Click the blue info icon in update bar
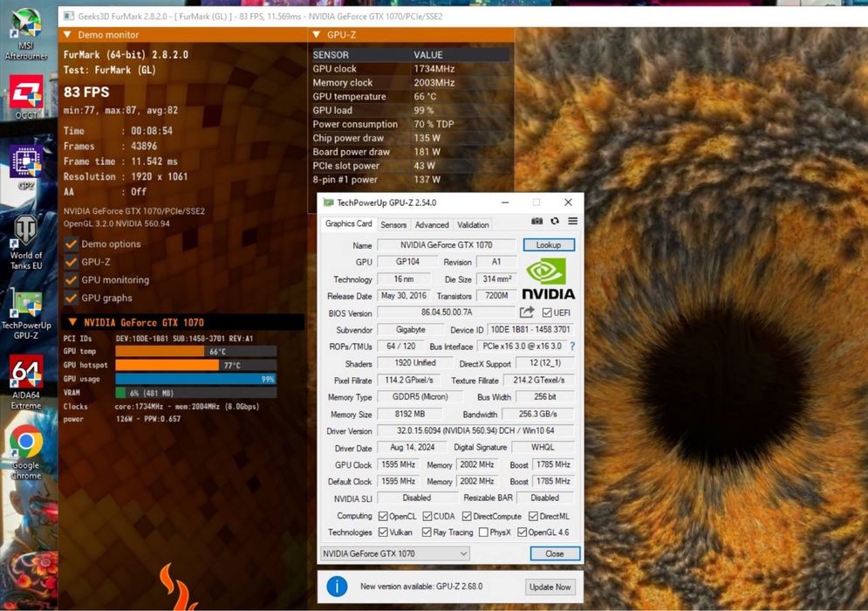 pos(337,586)
